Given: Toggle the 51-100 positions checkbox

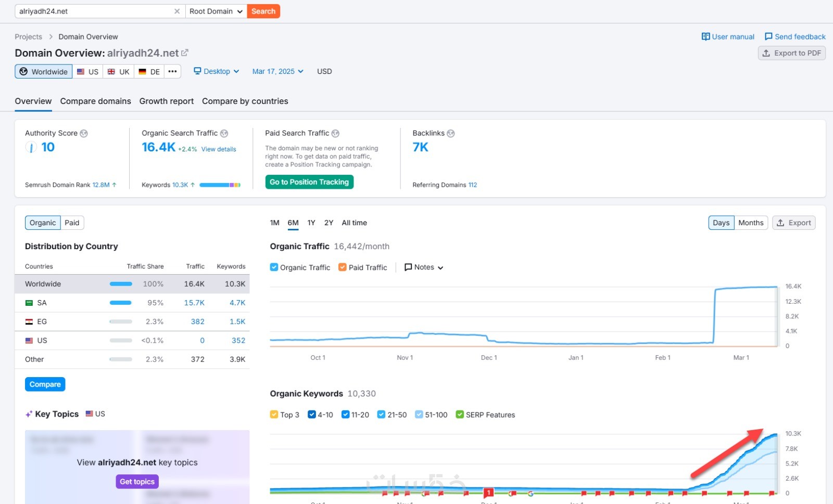Looking at the screenshot, I should 419,414.
